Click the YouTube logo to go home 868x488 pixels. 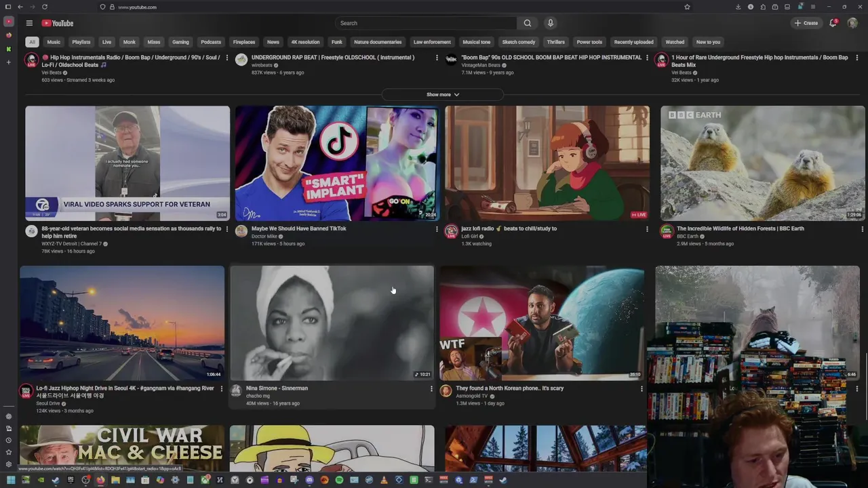click(58, 23)
